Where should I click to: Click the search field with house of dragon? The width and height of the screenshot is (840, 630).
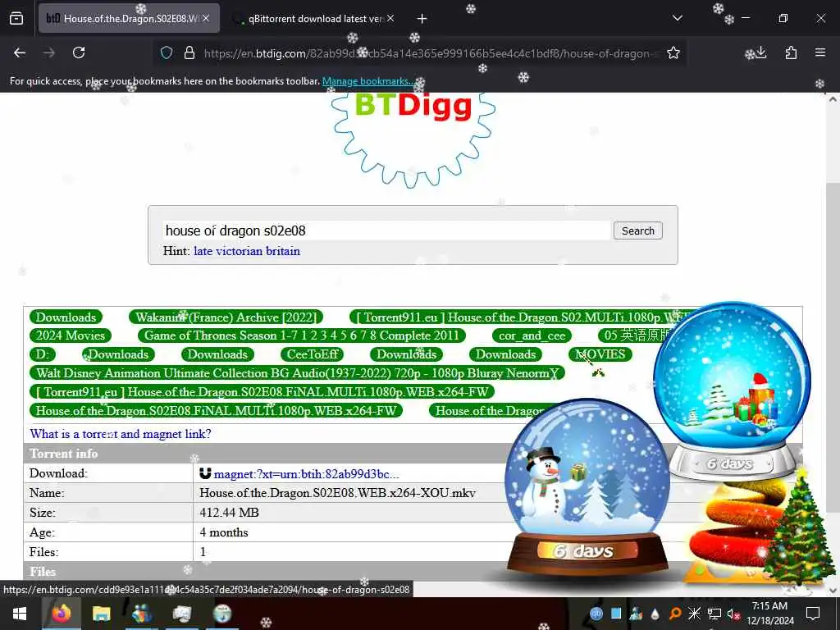[x=387, y=231]
